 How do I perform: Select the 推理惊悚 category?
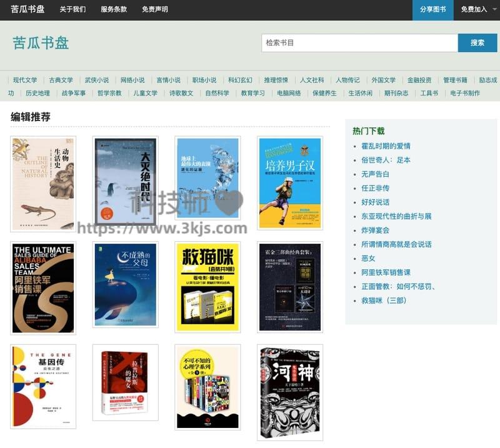pyautogui.click(x=276, y=80)
